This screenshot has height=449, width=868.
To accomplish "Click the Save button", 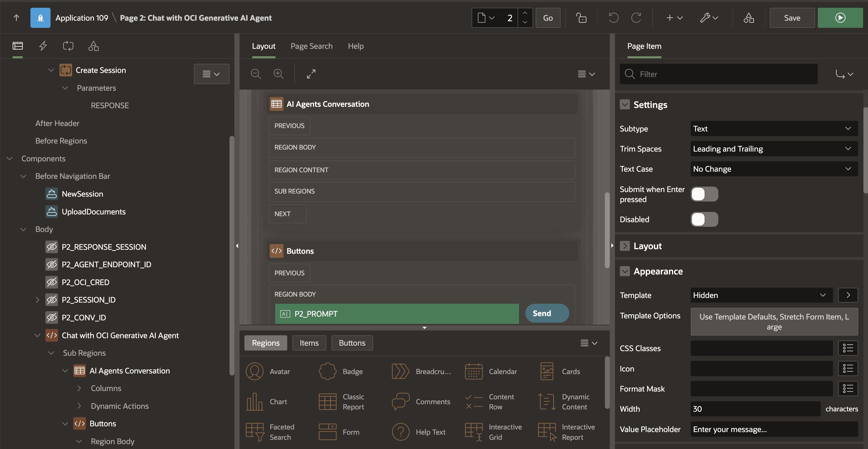I will point(792,18).
